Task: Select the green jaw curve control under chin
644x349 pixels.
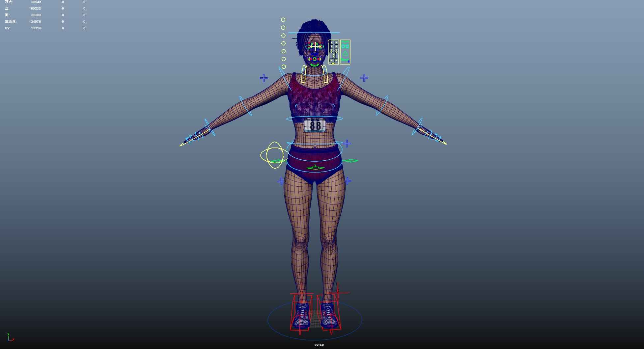Action: click(315, 65)
